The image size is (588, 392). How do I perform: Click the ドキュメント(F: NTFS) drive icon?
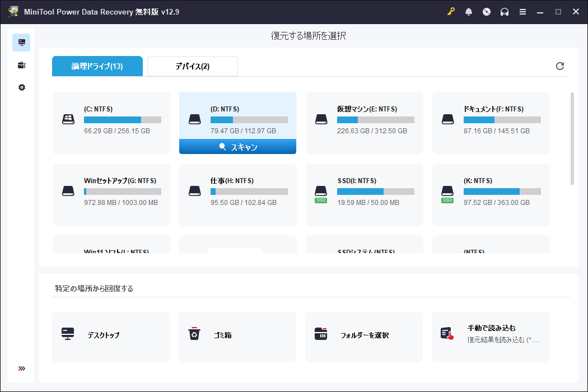[448, 119]
